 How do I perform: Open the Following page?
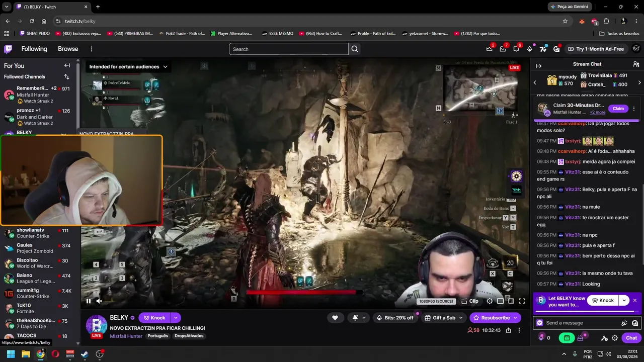[x=34, y=49]
